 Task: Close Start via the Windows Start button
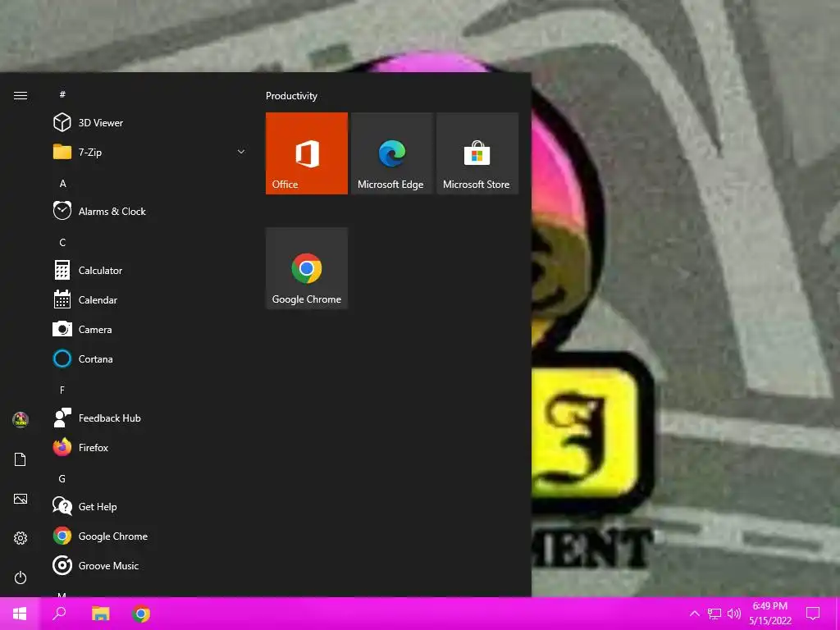coord(20,614)
